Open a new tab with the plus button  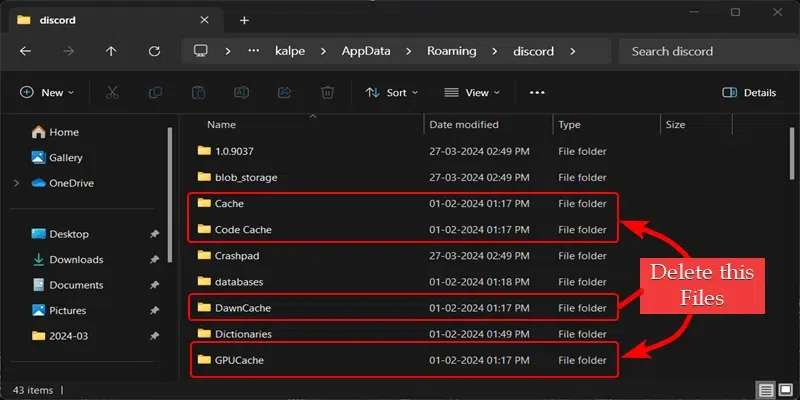(244, 20)
